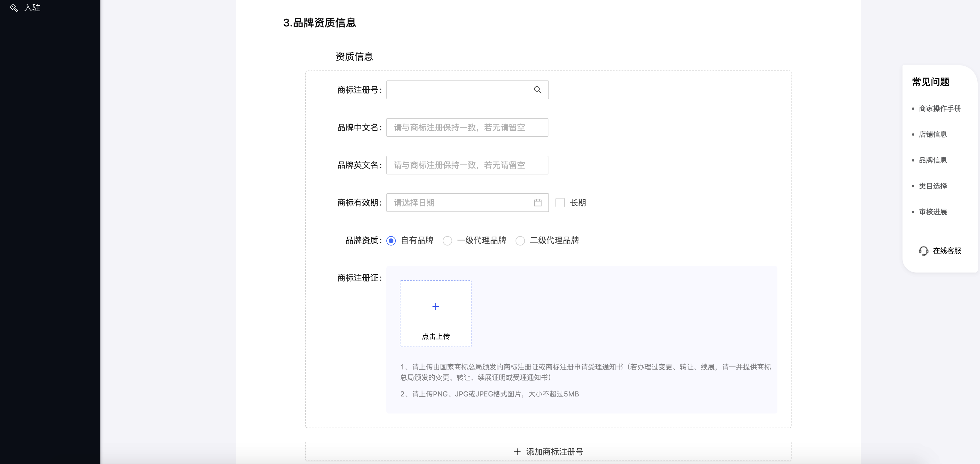The image size is (980, 464).
Task: Click 点击上传 to upload trademark certificate
Action: [435, 336]
